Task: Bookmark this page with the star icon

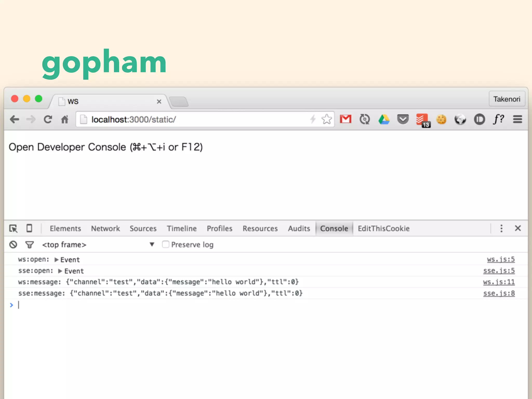Action: pos(327,119)
